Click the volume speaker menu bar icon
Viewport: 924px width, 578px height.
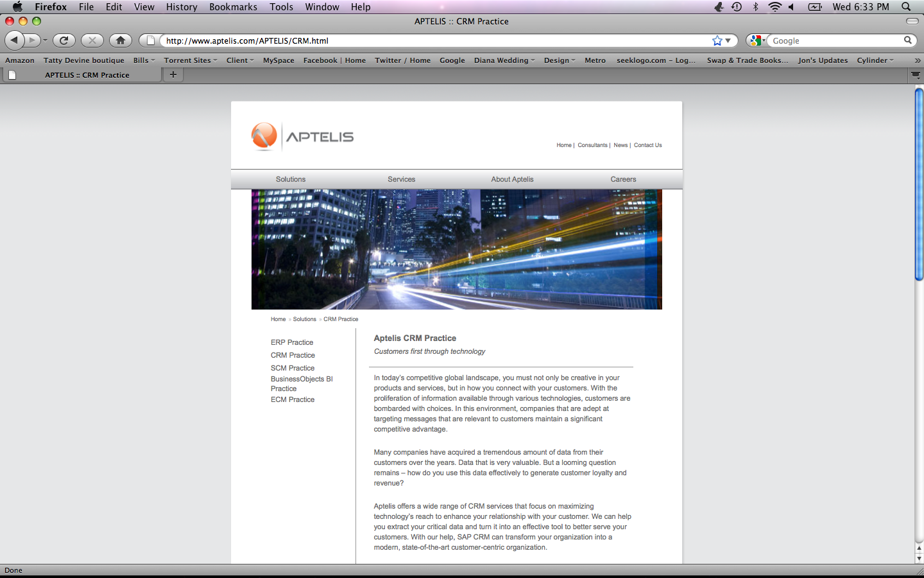[792, 6]
